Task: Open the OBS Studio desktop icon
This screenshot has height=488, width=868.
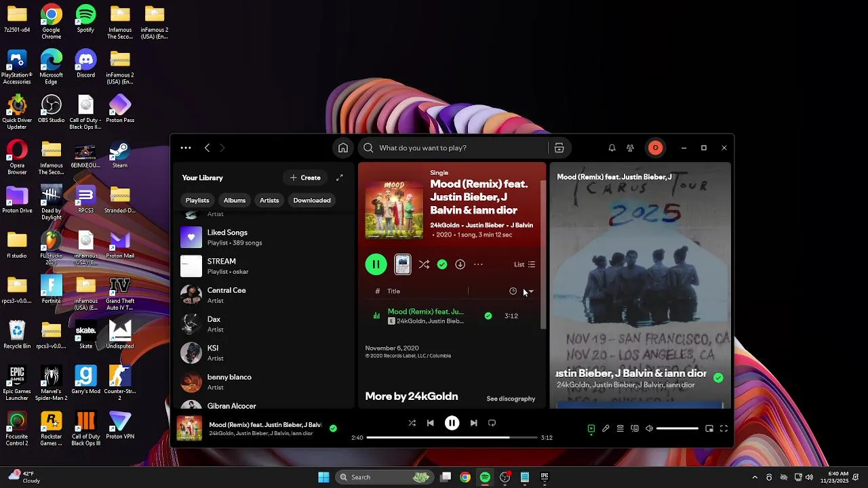Action: pos(52,109)
